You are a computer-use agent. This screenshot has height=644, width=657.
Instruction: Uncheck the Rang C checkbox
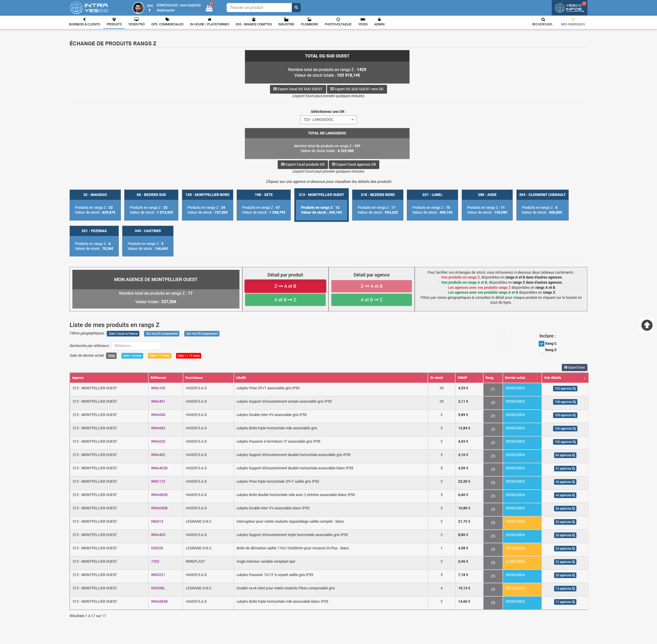pos(541,343)
